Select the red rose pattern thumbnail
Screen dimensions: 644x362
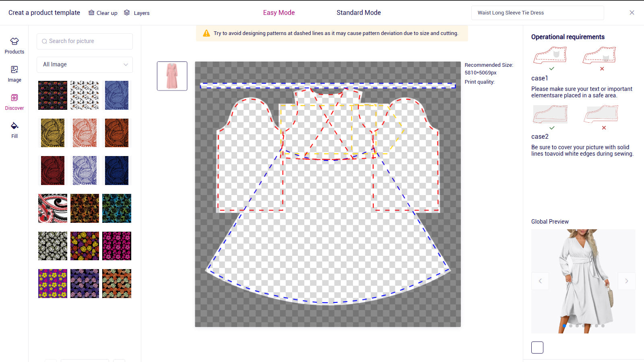(52, 95)
